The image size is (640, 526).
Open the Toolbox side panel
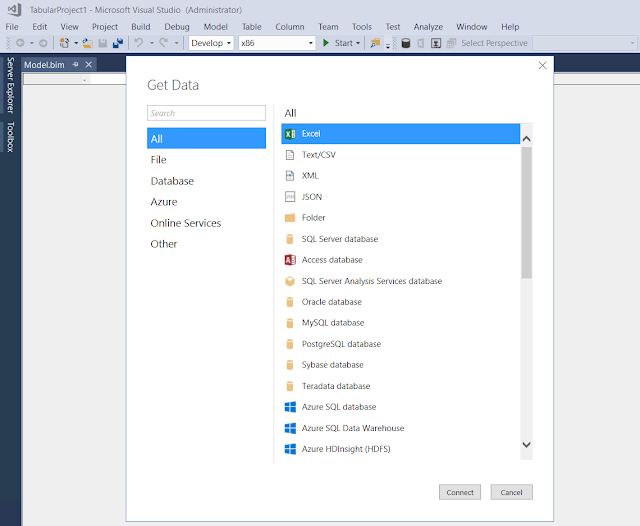(10, 137)
